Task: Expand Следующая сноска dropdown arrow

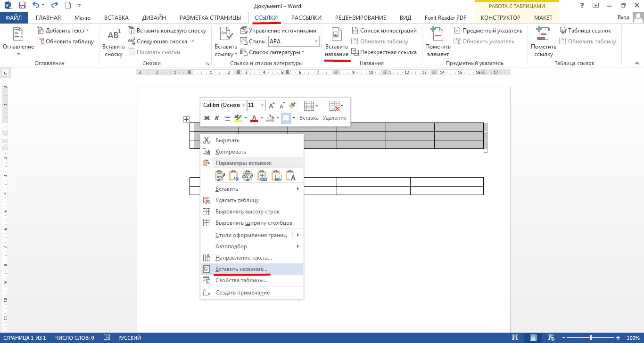Action: [x=193, y=41]
